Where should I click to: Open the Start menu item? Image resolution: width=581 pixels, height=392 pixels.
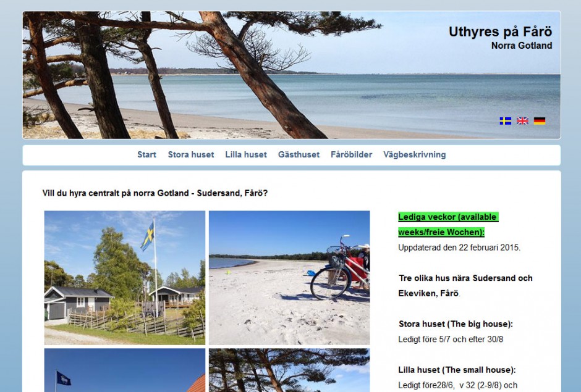pos(146,155)
